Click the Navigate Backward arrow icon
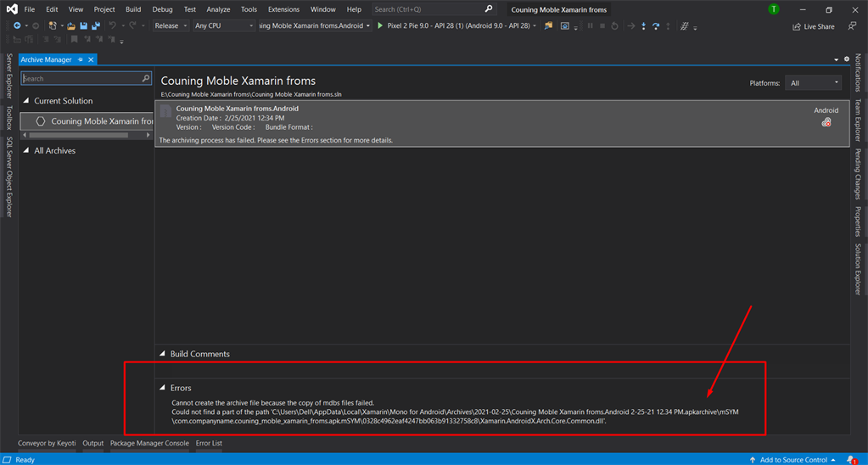Screen dimensions: 868x465 click(x=17, y=25)
